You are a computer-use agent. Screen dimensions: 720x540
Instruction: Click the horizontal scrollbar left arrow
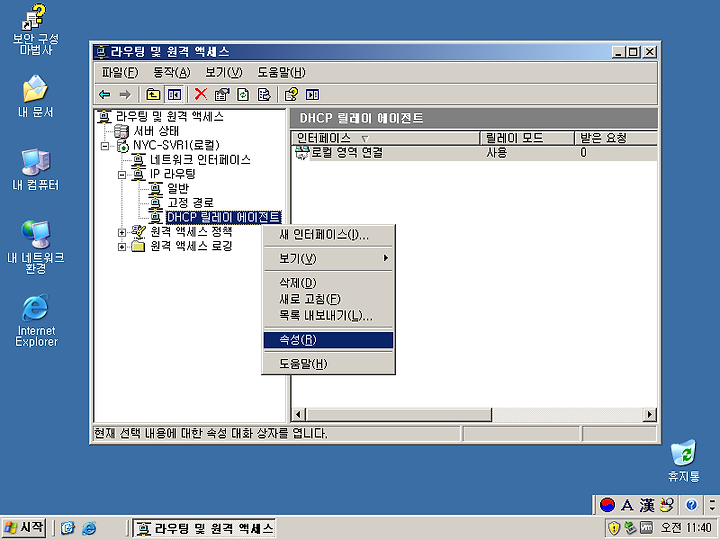pos(298,415)
